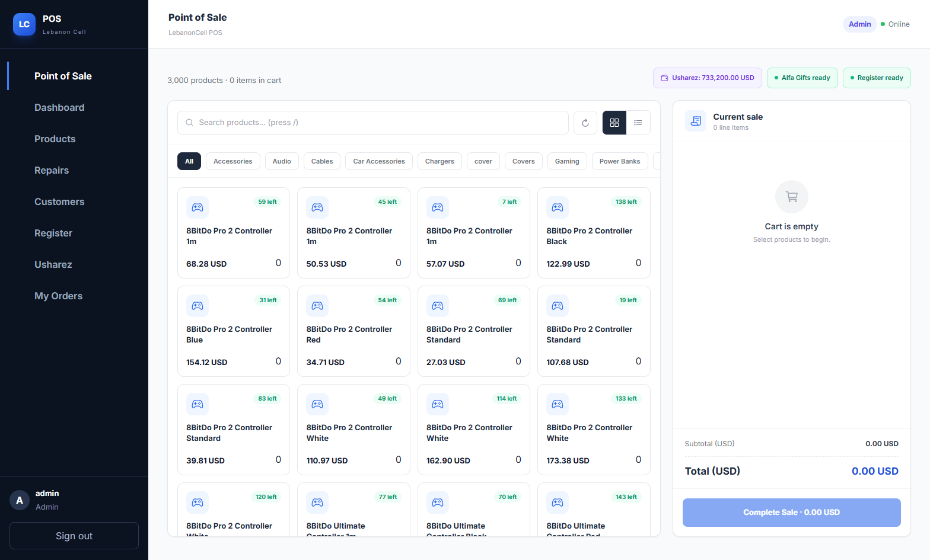Viewport: 930px width, 560px height.
Task: Go to My Orders page
Action: click(58, 296)
